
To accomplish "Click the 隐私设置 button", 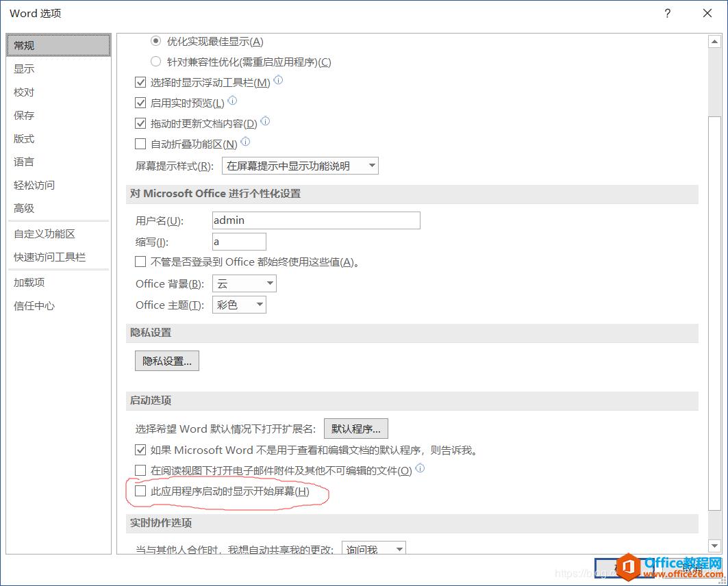I will [x=166, y=360].
